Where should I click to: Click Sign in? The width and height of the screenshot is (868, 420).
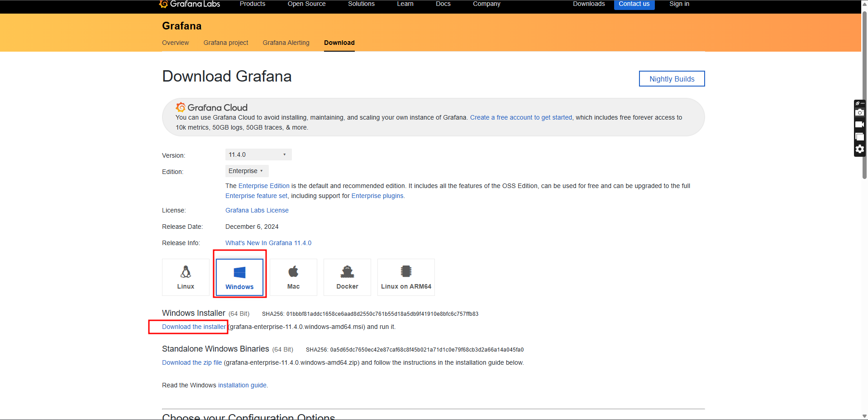679,4
